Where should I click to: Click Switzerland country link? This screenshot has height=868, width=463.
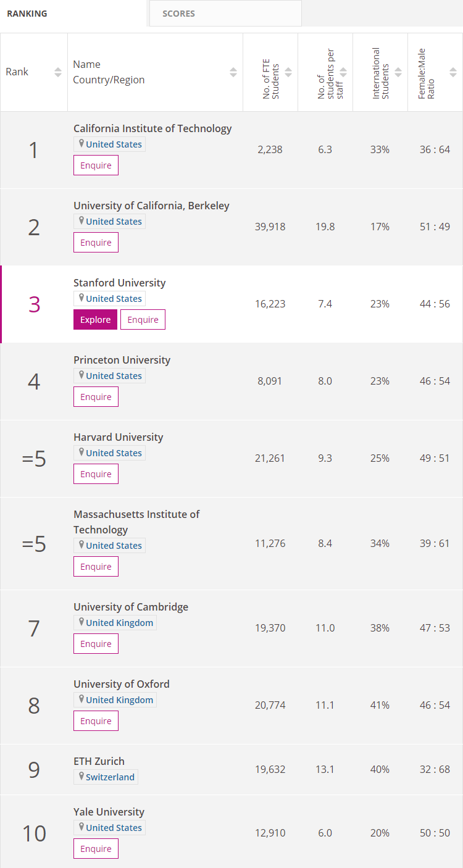pyautogui.click(x=110, y=777)
